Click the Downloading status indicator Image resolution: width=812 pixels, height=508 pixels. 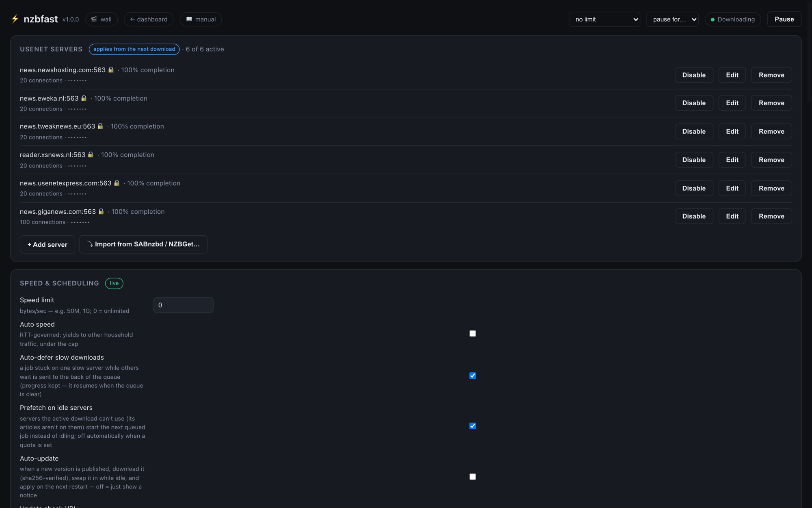(733, 19)
